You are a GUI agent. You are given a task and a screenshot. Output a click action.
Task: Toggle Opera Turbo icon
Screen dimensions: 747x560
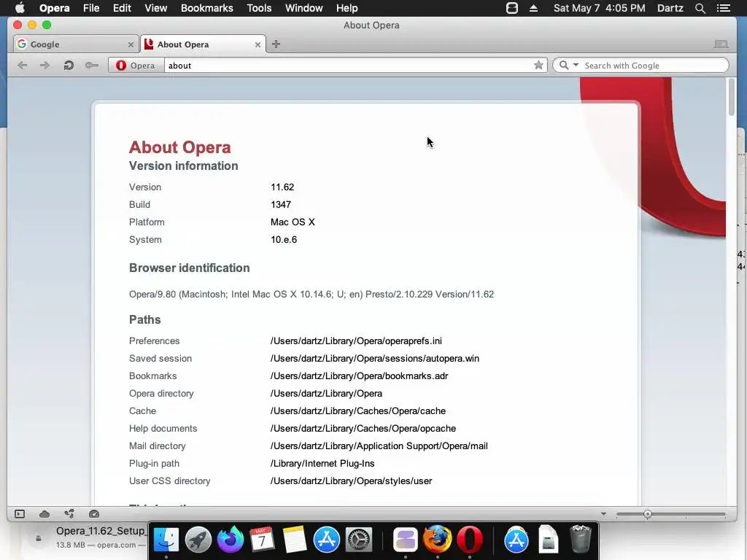94,514
